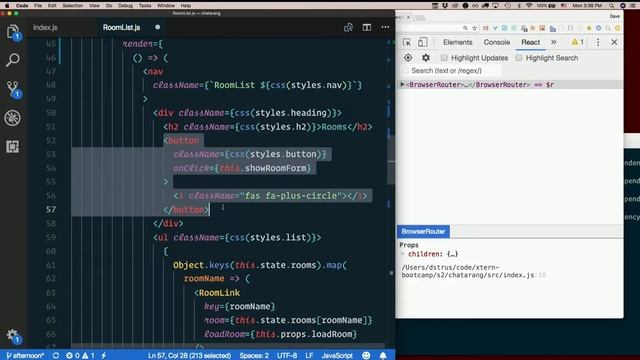Expand the children prop in Props
Viewport: 640px width, 360px height.
[x=403, y=254]
